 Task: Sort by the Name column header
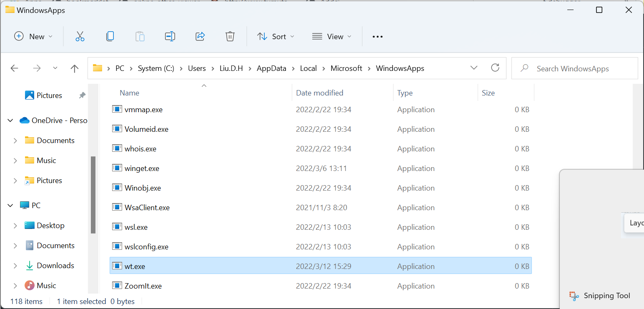[x=204, y=93]
